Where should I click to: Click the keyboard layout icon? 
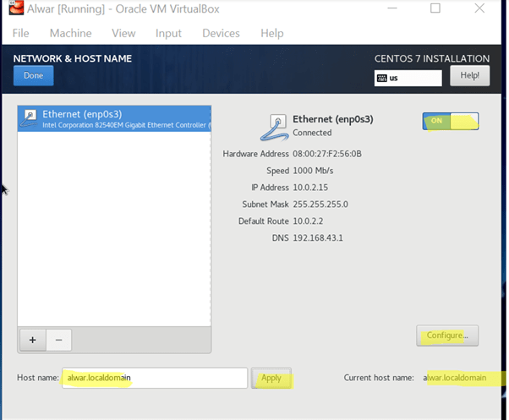(x=383, y=78)
